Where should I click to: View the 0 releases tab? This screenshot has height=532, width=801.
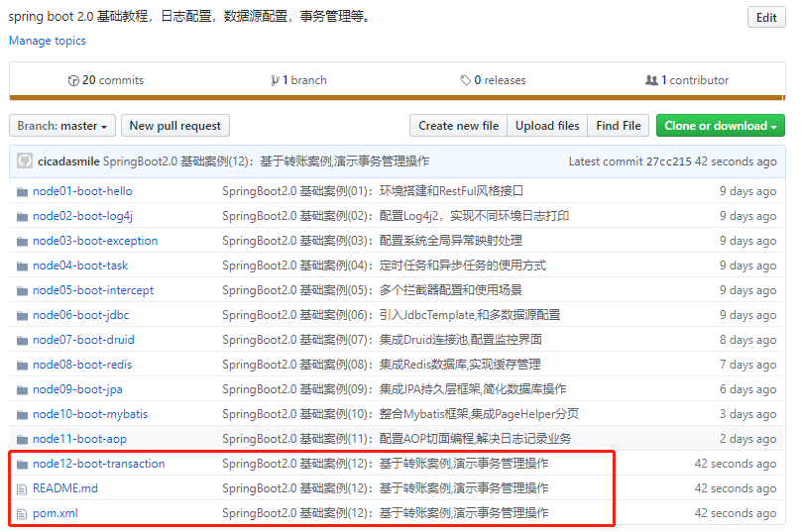click(493, 80)
